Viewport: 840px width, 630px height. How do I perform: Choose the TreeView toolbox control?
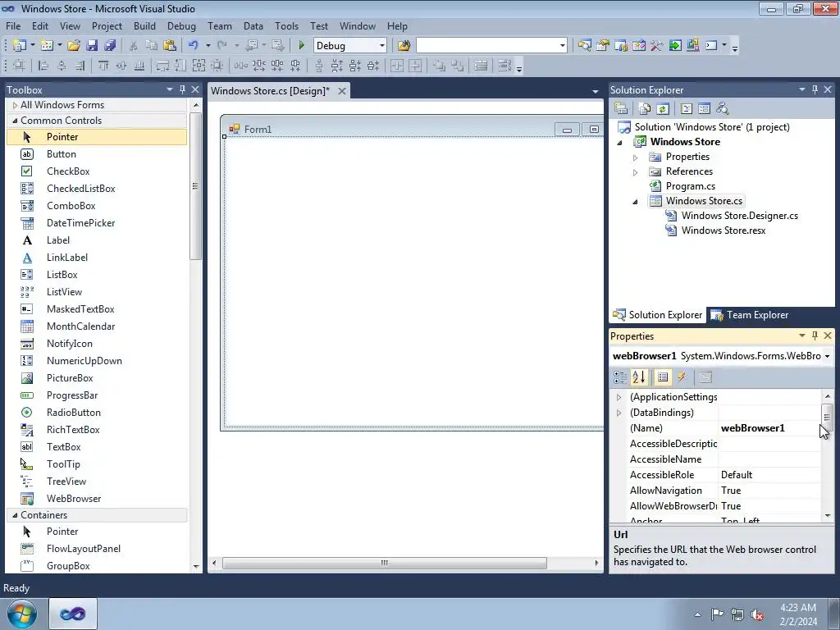(x=97, y=481)
